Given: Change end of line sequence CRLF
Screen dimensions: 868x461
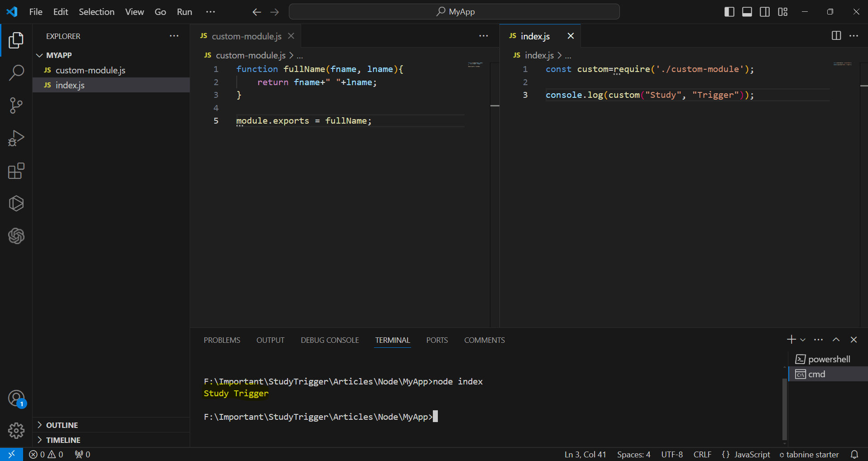Looking at the screenshot, I should [x=702, y=454].
